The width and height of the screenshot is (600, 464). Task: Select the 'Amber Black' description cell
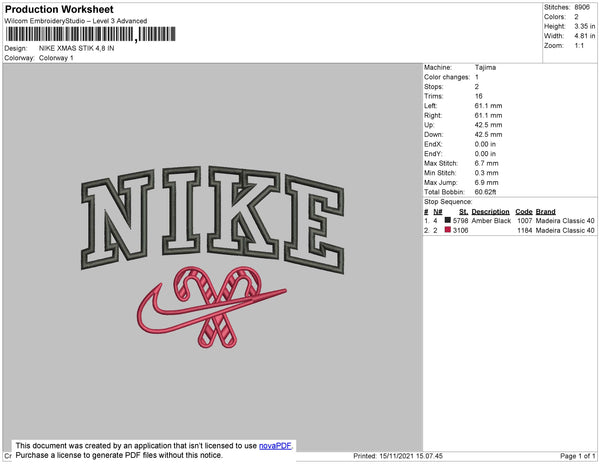tap(491, 221)
